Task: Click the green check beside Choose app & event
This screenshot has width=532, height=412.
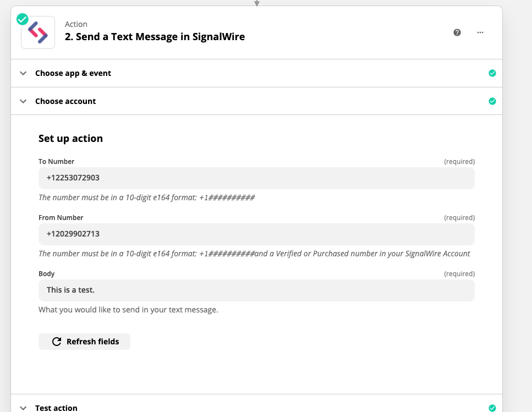Action: (492, 73)
